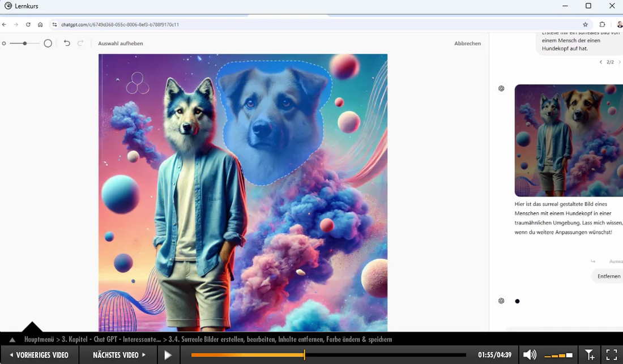Reload the page with the browser refresh icon
The image size is (623, 364).
pos(28,25)
